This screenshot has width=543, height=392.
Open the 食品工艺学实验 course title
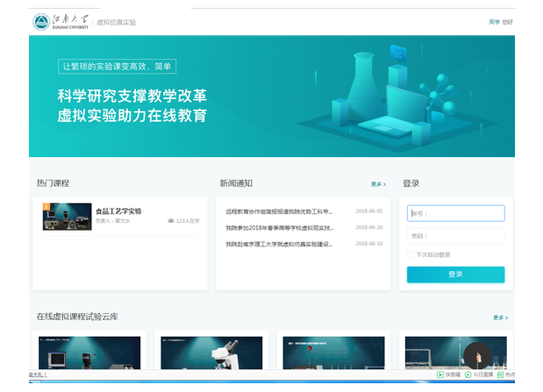click(x=118, y=211)
